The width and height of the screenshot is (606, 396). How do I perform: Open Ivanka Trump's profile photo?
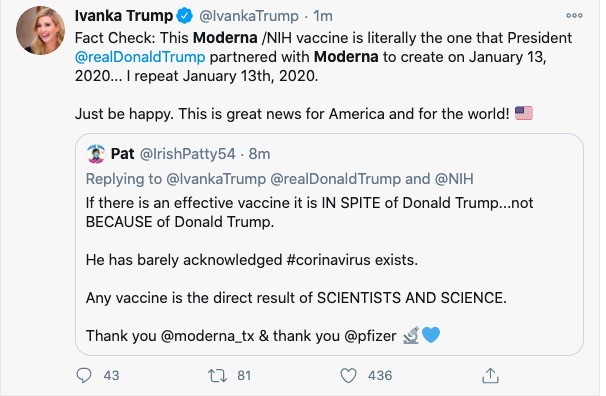tap(40, 31)
